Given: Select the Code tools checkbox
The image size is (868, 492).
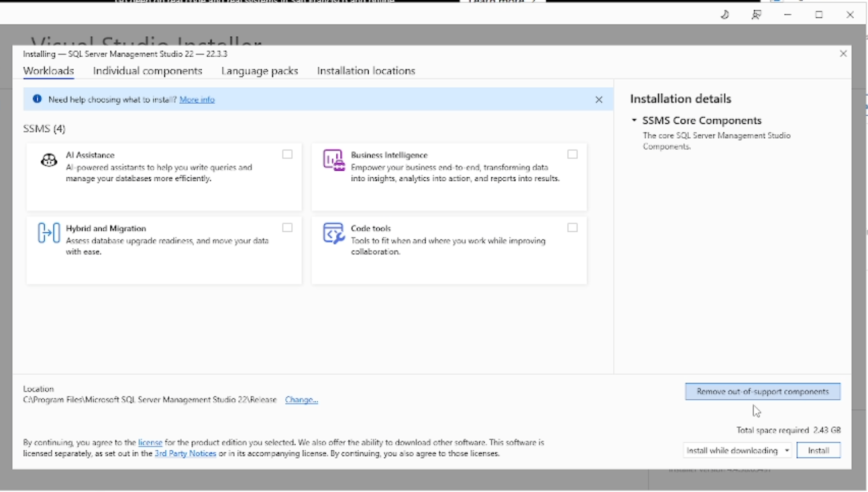Looking at the screenshot, I should tap(572, 228).
